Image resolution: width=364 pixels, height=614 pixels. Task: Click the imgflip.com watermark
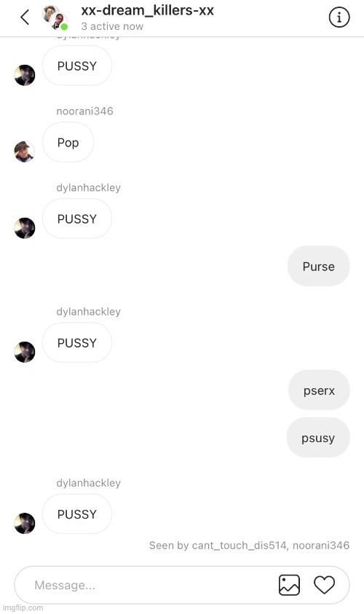(x=23, y=607)
